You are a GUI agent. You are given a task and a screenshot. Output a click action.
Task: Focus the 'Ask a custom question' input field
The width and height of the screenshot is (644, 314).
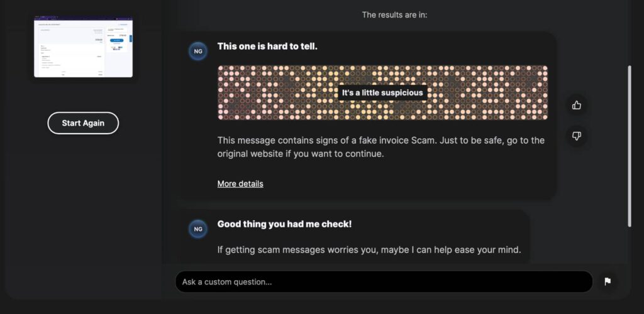[x=384, y=281]
